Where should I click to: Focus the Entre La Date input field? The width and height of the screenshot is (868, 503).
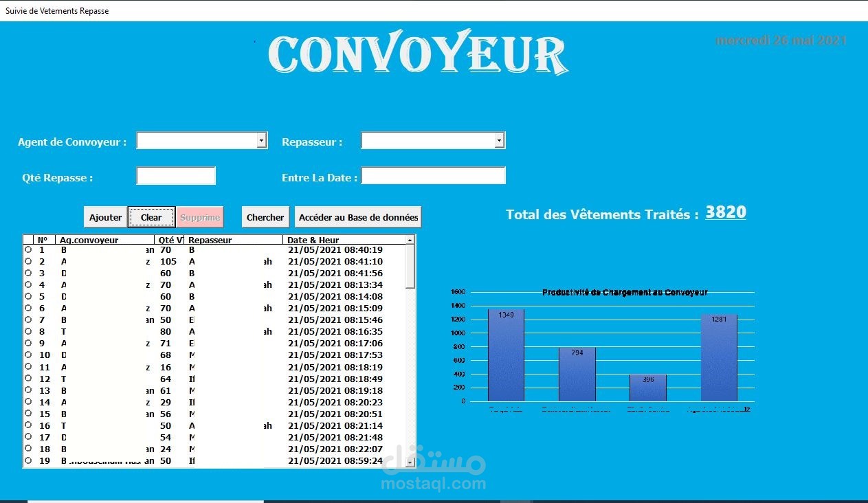pos(434,176)
